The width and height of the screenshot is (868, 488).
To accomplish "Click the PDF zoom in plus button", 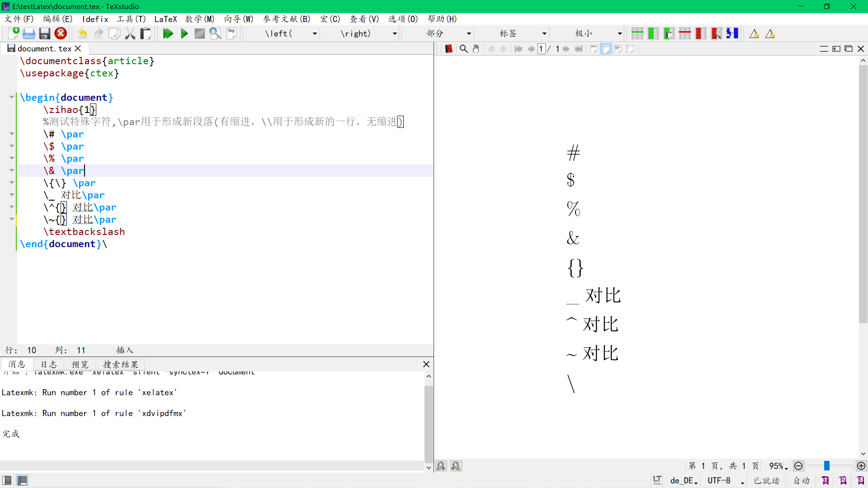I will (861, 466).
